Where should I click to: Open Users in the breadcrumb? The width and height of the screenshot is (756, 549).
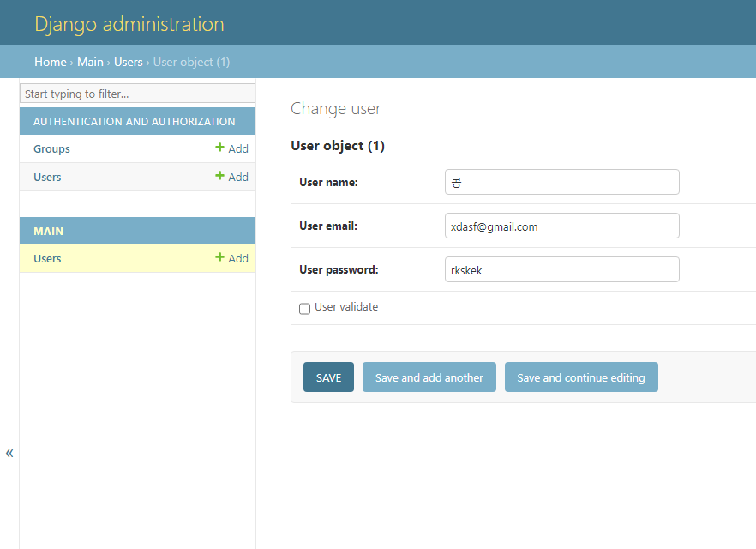tap(129, 63)
